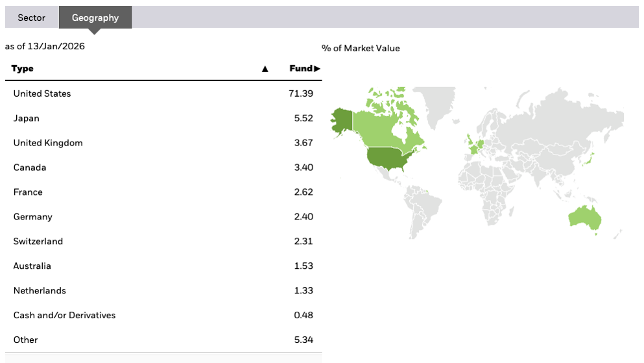Sort the table by the Type header
The height and width of the screenshot is (363, 644).
point(23,68)
